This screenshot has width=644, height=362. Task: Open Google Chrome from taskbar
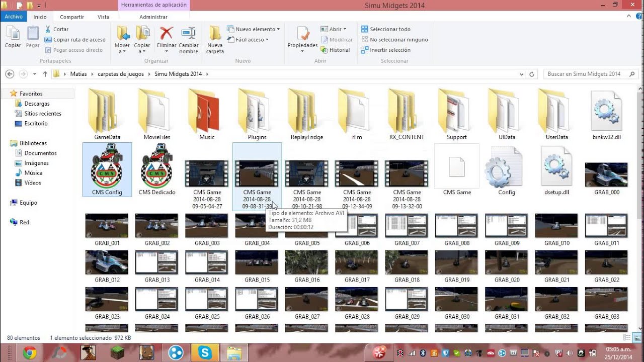[x=29, y=353]
